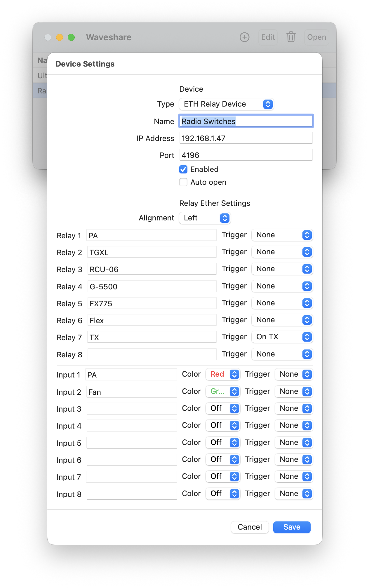Open the Relay 1 Trigger dropdown

(282, 235)
